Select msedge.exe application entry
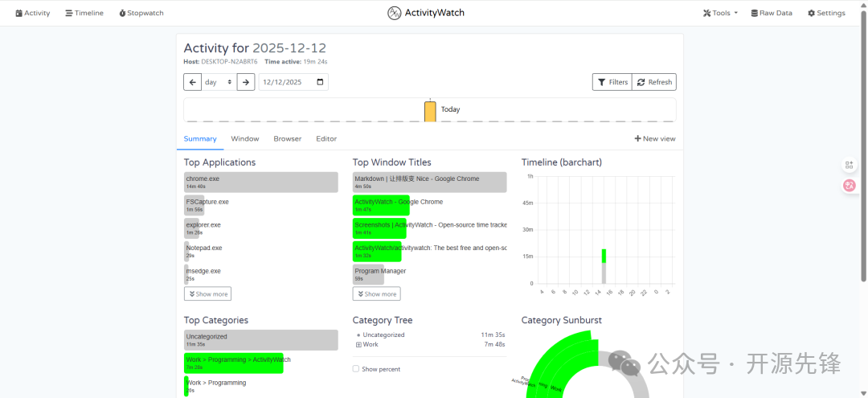This screenshot has height=398, width=868. click(x=260, y=274)
